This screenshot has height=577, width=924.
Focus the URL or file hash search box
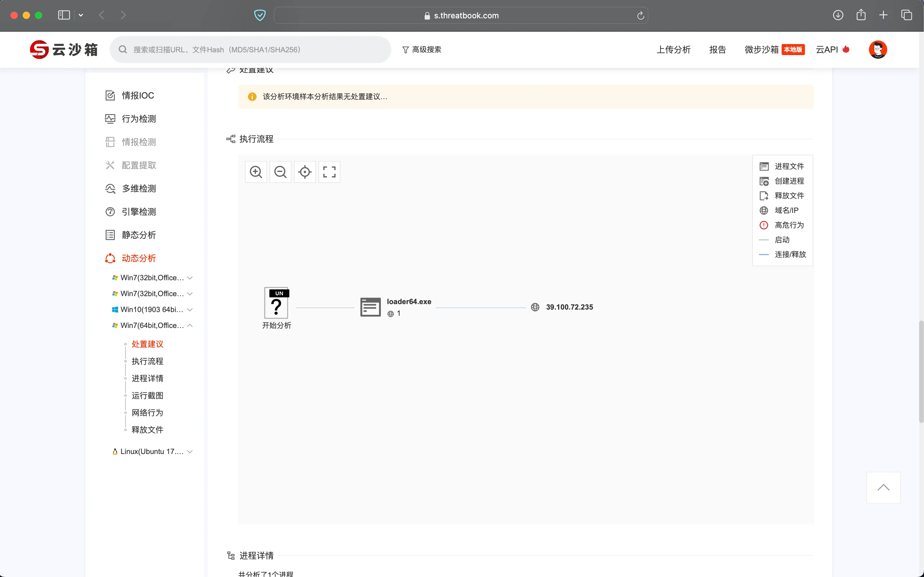click(250, 50)
